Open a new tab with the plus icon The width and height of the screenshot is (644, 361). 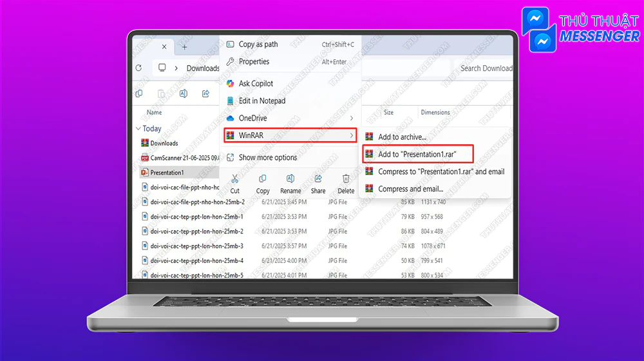pos(184,47)
